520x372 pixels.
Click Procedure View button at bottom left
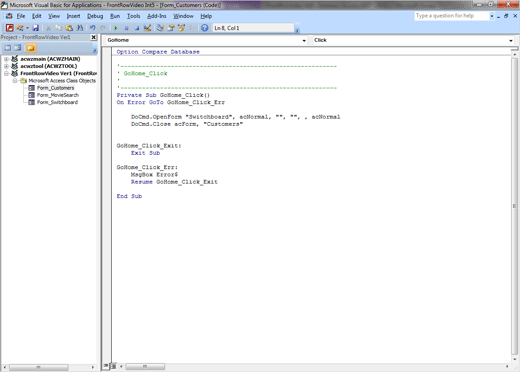click(x=106, y=366)
